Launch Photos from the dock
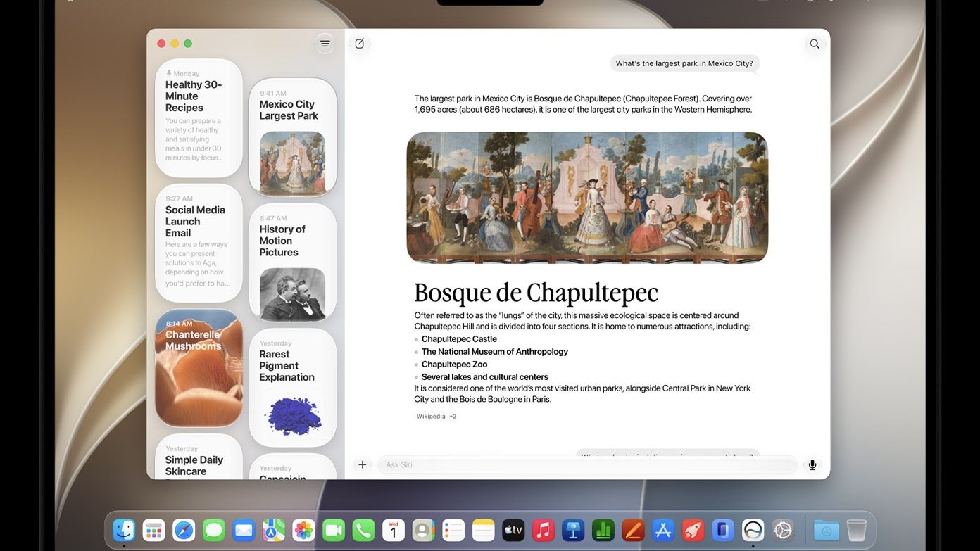 [x=303, y=530]
